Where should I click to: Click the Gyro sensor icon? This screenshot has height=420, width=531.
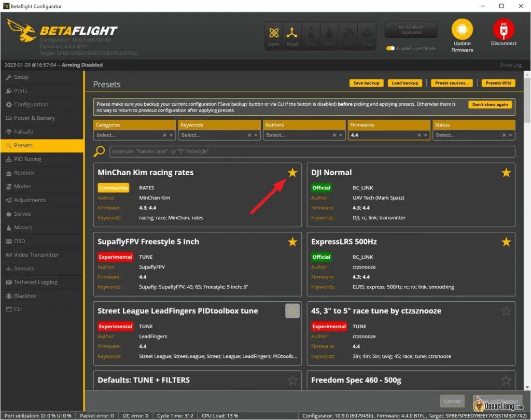(x=274, y=36)
